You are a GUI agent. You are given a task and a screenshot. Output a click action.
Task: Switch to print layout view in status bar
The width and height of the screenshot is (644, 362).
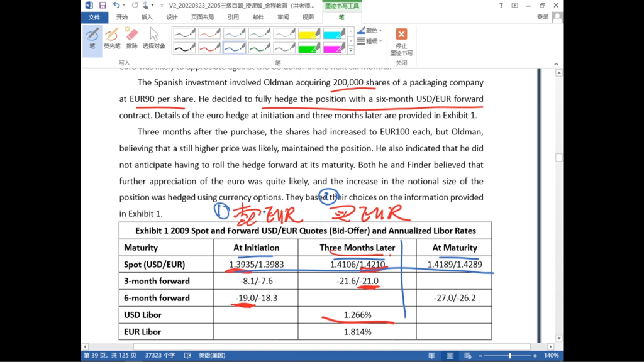pos(450,356)
